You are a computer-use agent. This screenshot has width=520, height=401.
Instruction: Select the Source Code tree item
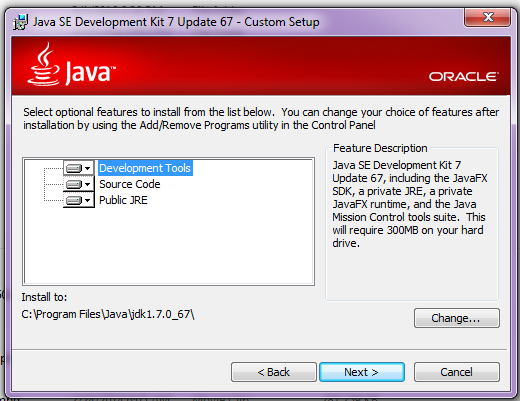[x=130, y=184]
